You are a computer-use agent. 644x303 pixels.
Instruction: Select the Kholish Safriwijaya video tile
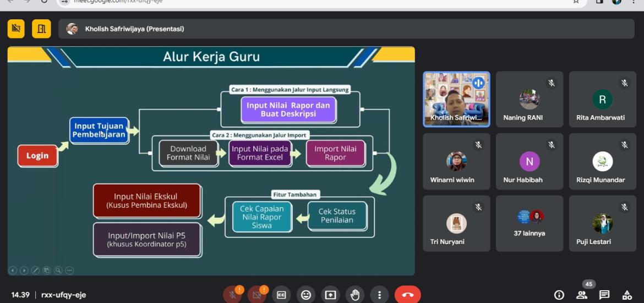tap(456, 99)
